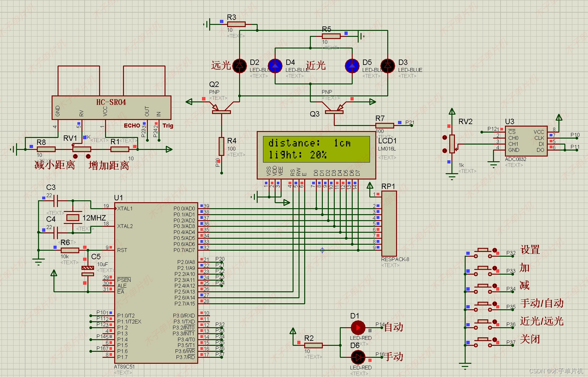The height and width of the screenshot is (377, 588).
Task: Select the D6 手动 LED symbol
Action: [358, 357]
